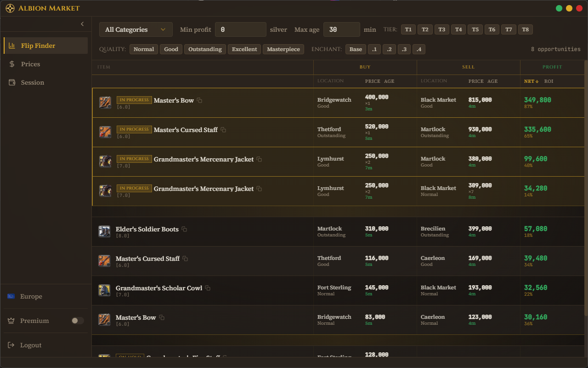Click the "8 opportunities" count text
588x368 pixels.
click(x=556, y=49)
